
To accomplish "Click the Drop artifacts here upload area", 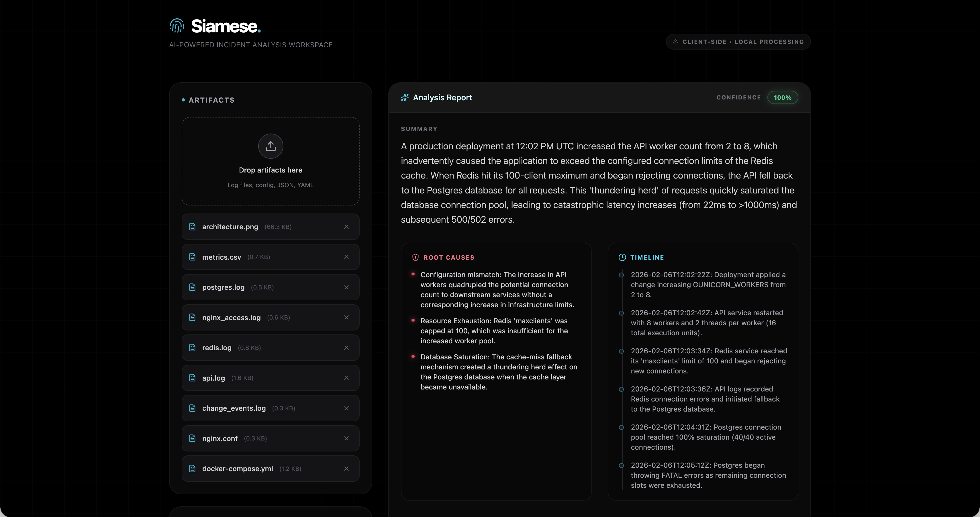I will [271, 170].
